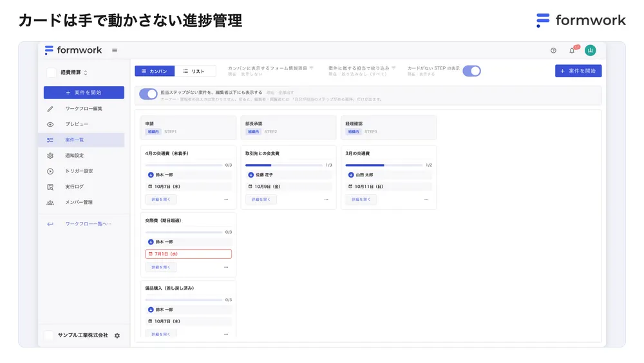The width and height of the screenshot is (644, 363).
Task: Open details of 4月の交通費 card
Action: (160, 200)
